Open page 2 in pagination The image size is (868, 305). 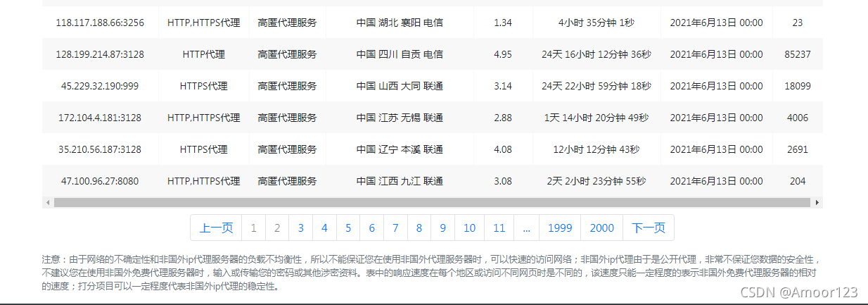click(x=277, y=228)
